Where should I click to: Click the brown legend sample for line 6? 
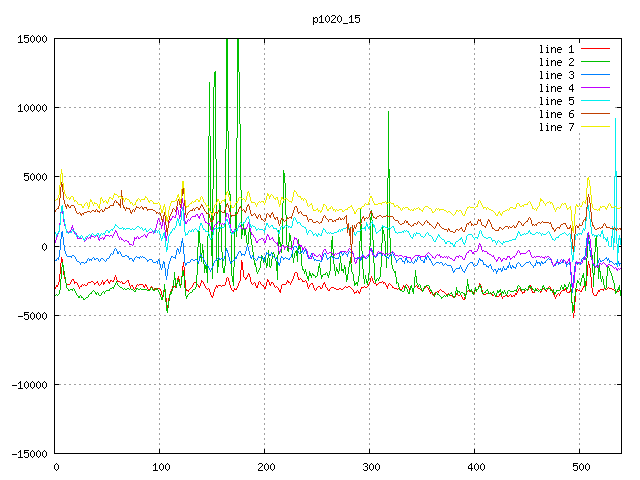point(596,113)
